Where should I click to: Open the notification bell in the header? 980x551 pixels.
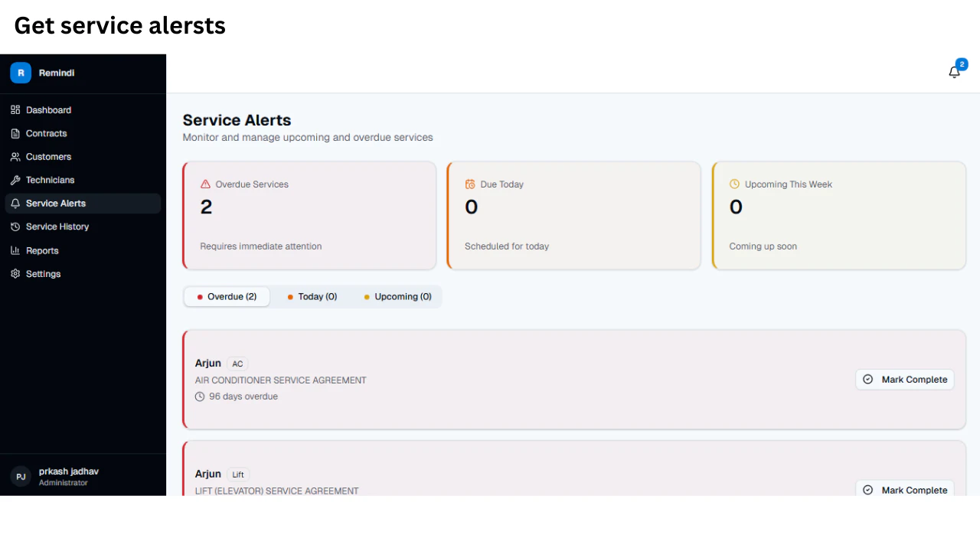point(954,73)
